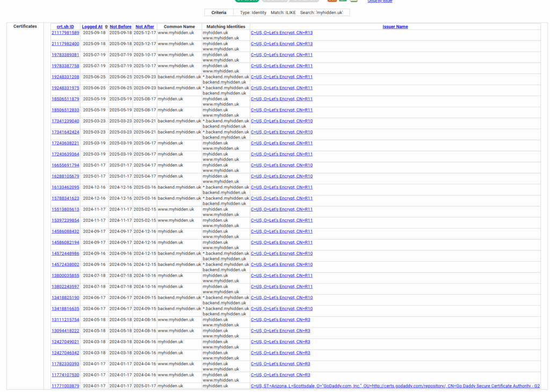Open certificate ID 13111215754
550x392 pixels.
pyautogui.click(x=65, y=320)
